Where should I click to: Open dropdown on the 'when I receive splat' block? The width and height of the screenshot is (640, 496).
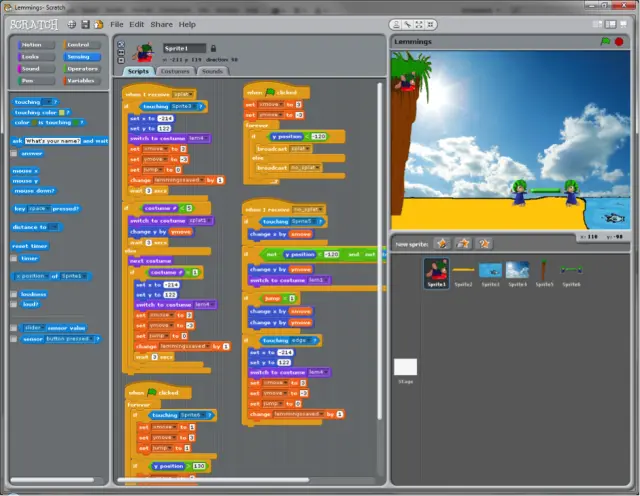[x=190, y=94]
